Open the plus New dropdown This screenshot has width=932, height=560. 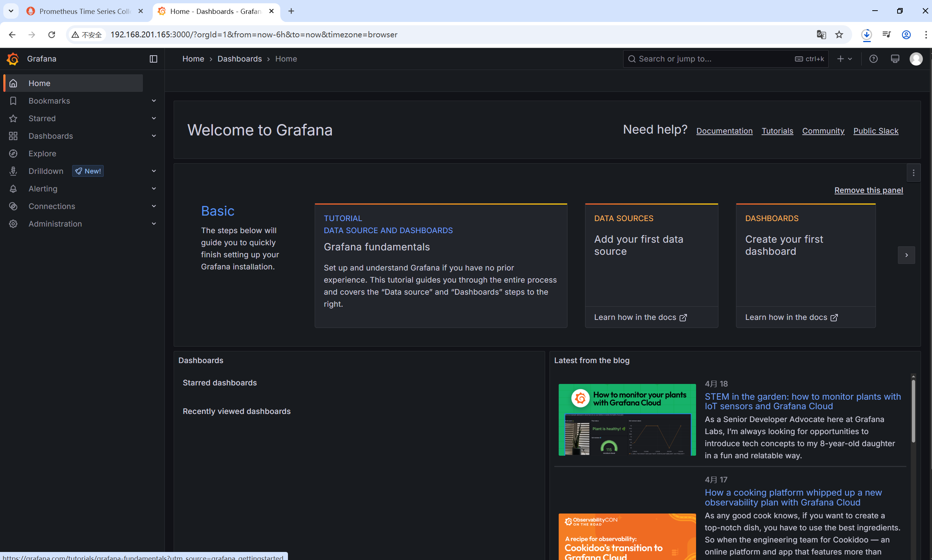pyautogui.click(x=844, y=59)
